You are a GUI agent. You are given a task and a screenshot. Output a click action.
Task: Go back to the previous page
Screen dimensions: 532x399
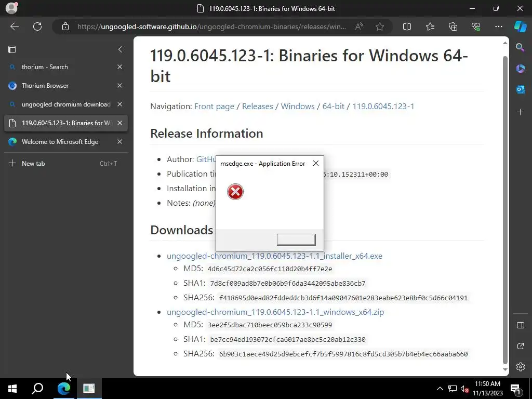[x=14, y=26]
